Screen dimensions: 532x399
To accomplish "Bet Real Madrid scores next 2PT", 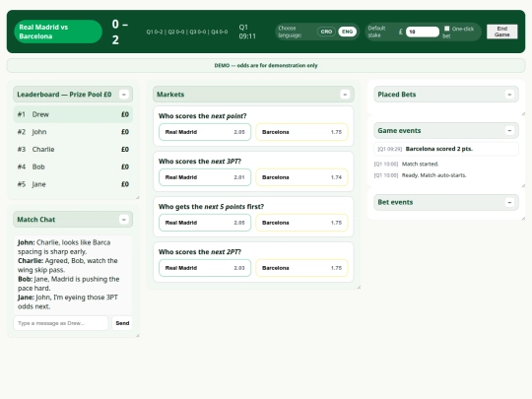I will [x=205, y=268].
